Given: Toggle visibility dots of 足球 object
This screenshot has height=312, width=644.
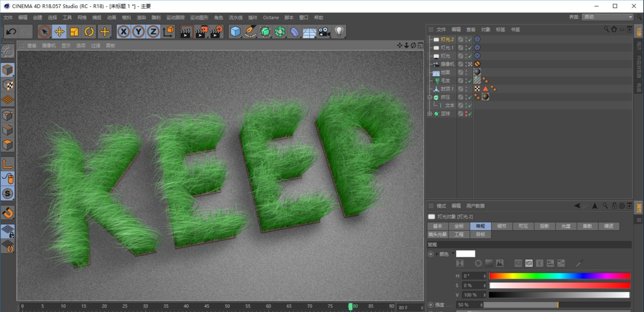Looking at the screenshot, I should coord(466,114).
